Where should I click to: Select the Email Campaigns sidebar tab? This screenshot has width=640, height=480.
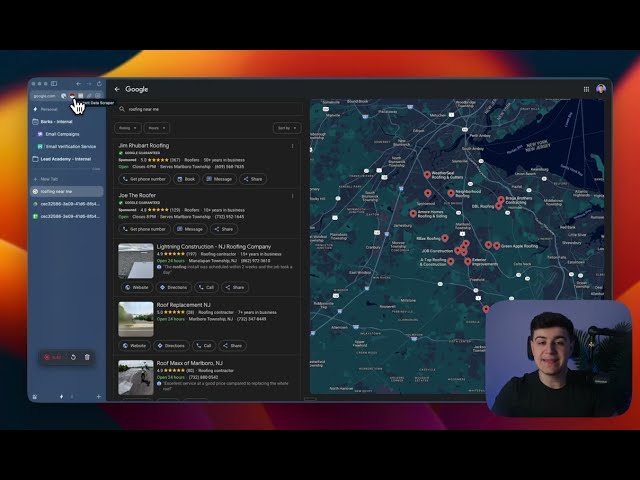62,133
